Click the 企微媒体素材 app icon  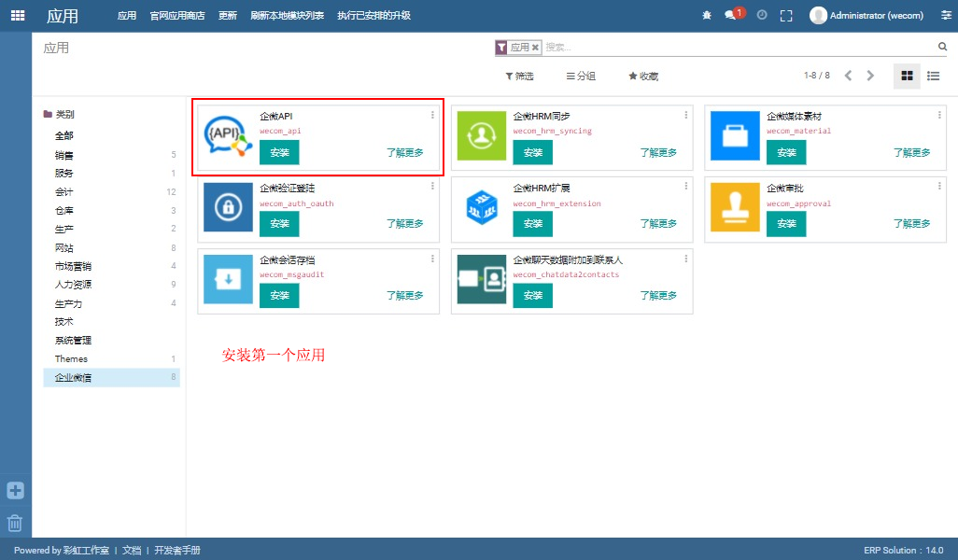[x=735, y=136]
